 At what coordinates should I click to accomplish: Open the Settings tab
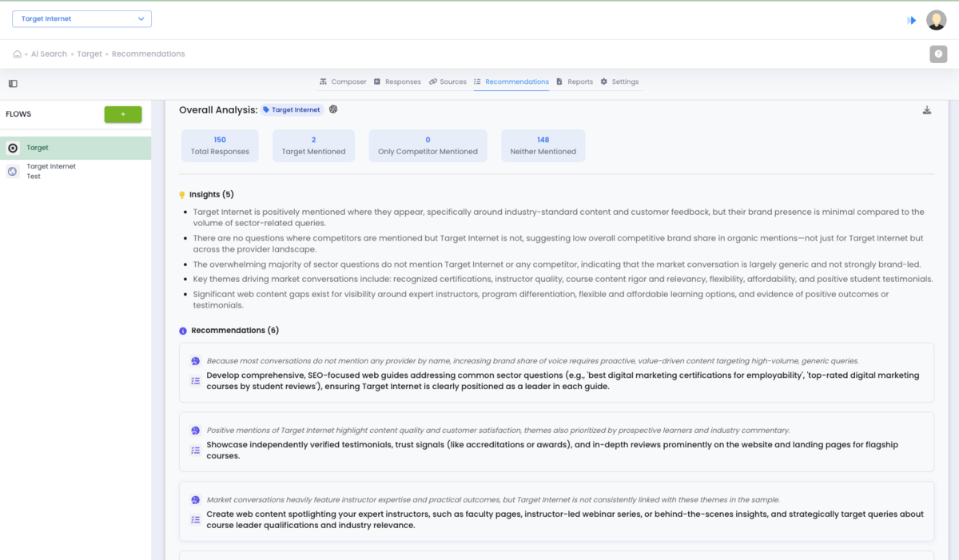(619, 81)
